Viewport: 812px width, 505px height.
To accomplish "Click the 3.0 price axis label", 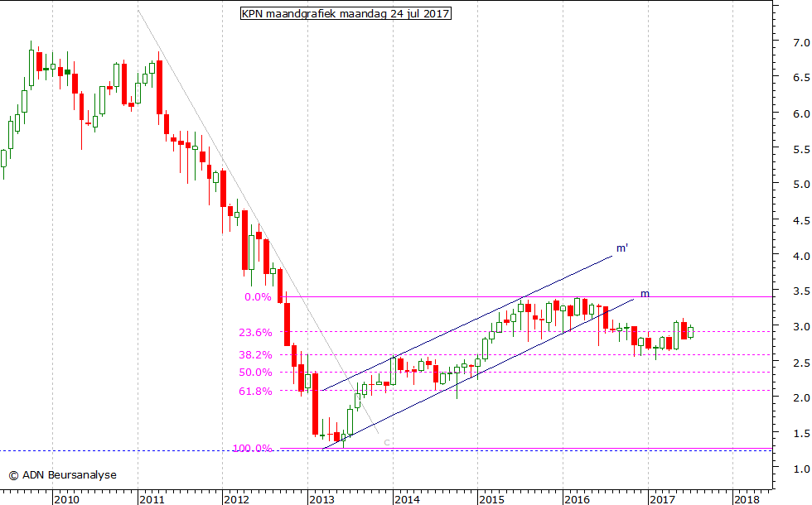I will pyautogui.click(x=801, y=328).
